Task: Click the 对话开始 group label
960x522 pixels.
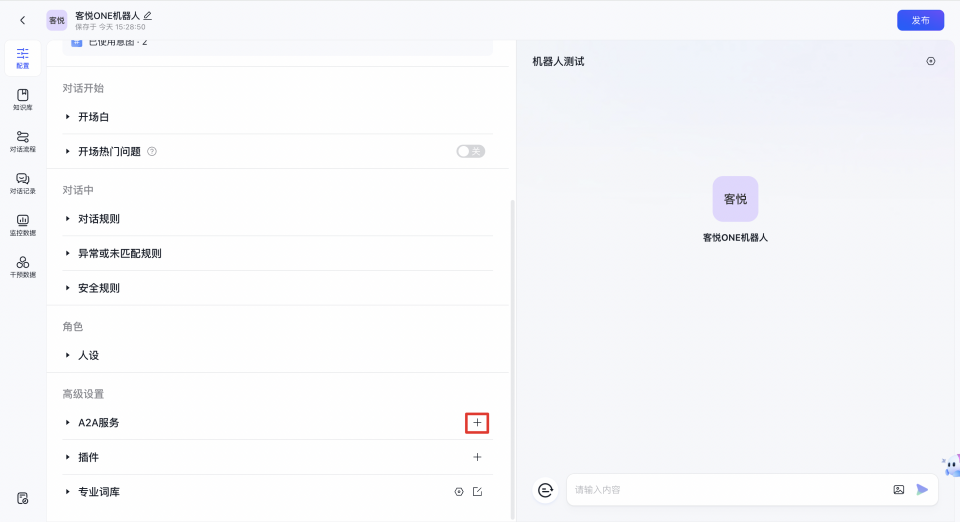Action: click(x=83, y=88)
